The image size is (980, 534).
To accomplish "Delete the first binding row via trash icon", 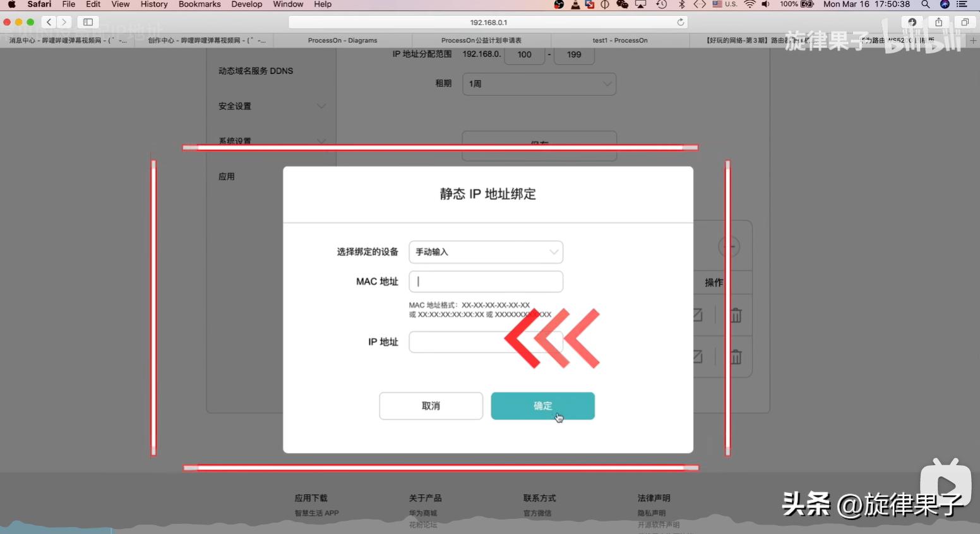I will 736,315.
